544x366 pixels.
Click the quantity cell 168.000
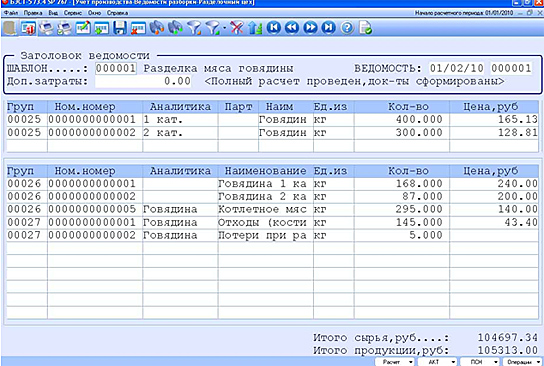[402, 184]
